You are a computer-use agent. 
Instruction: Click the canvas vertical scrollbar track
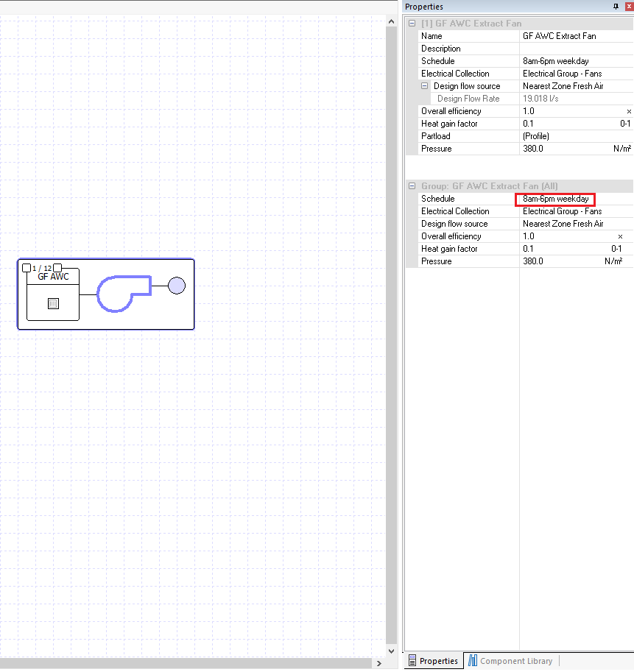(x=392, y=368)
